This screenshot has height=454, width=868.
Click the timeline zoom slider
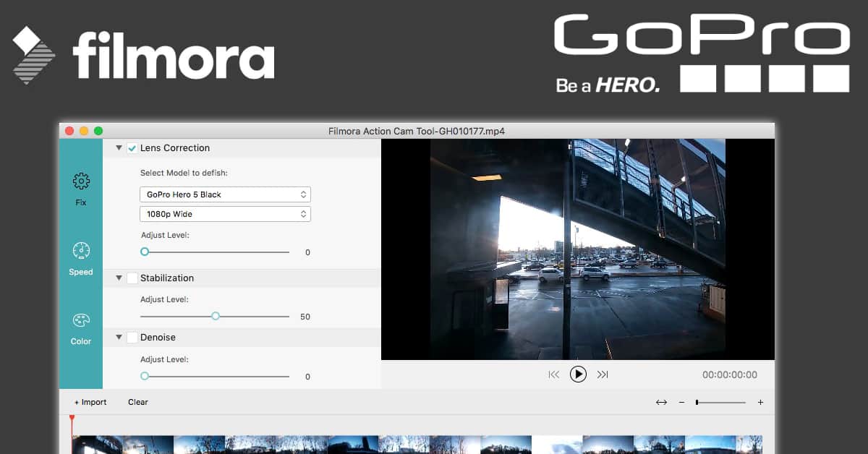coord(720,402)
